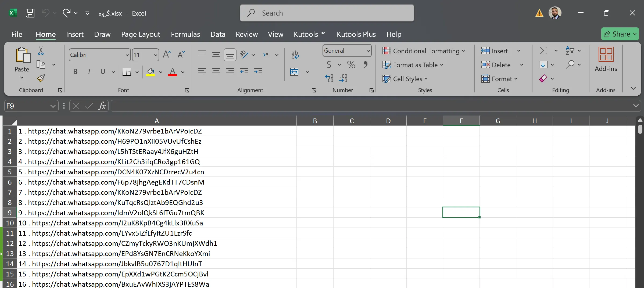The image size is (644, 288).
Task: Open Conditional Formatting dropdown
Action: coord(424,51)
